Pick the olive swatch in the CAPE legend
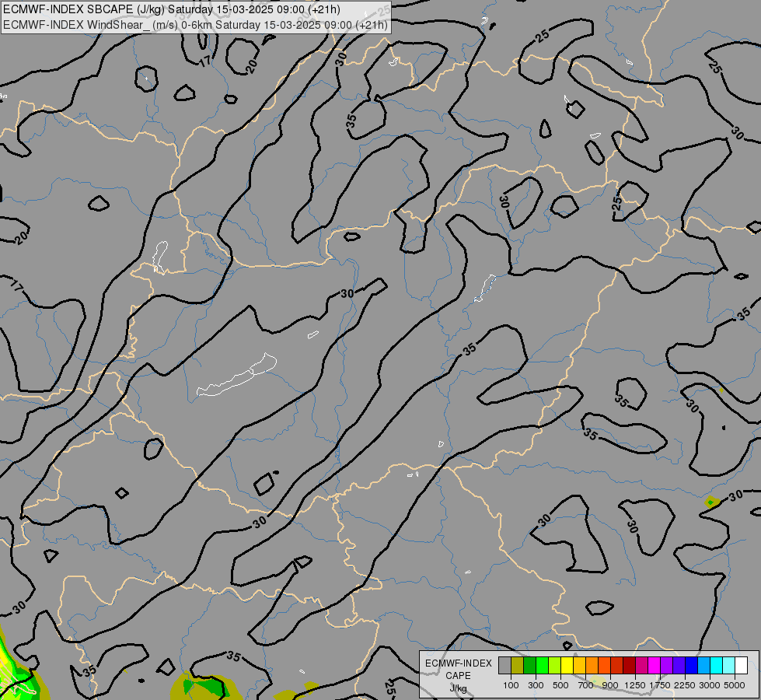The width and height of the screenshot is (761, 700). click(x=518, y=665)
